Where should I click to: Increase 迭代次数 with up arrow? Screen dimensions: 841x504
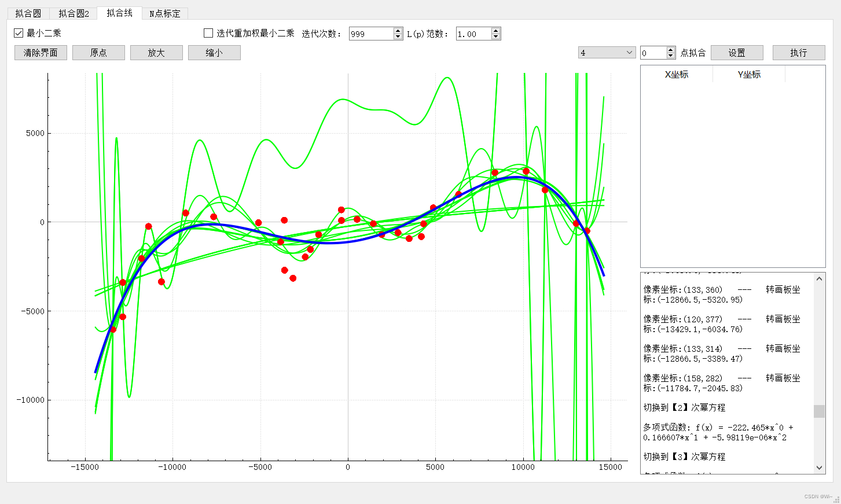(x=398, y=31)
